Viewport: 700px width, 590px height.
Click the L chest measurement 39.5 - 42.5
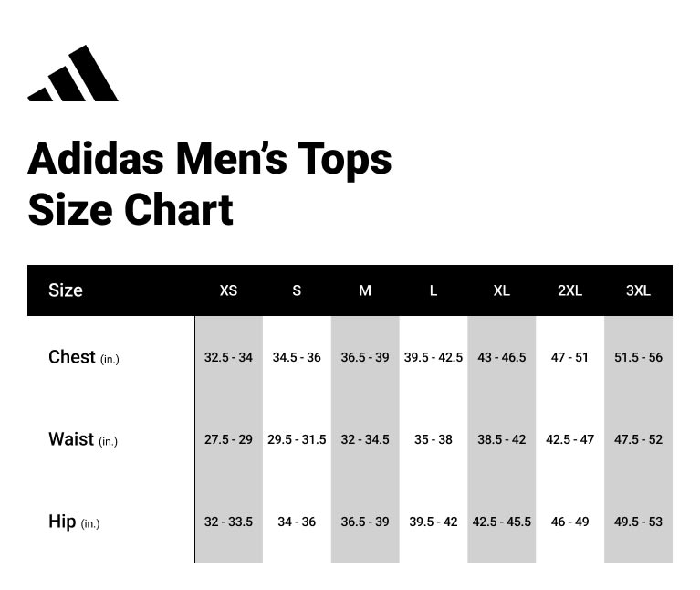click(x=434, y=357)
